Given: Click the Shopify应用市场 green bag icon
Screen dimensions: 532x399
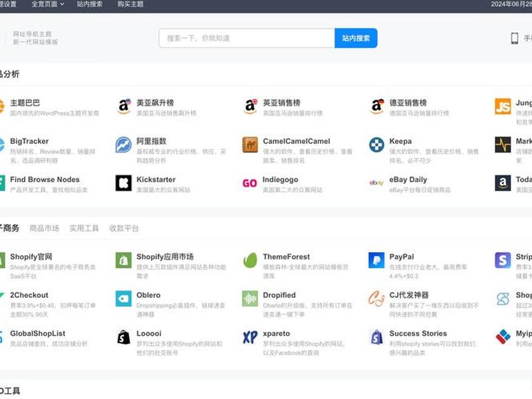Looking at the screenshot, I should coord(124,260).
